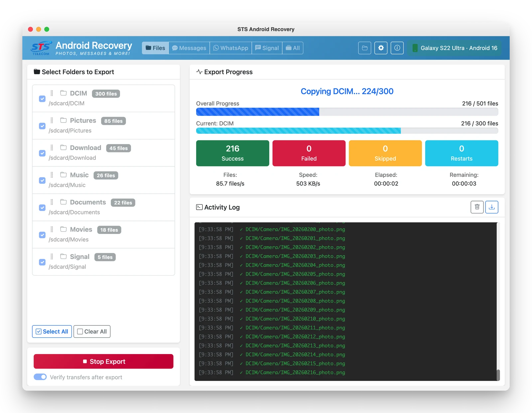Click the '45 files' badge
This screenshot has width=532, height=413.
[119, 148]
